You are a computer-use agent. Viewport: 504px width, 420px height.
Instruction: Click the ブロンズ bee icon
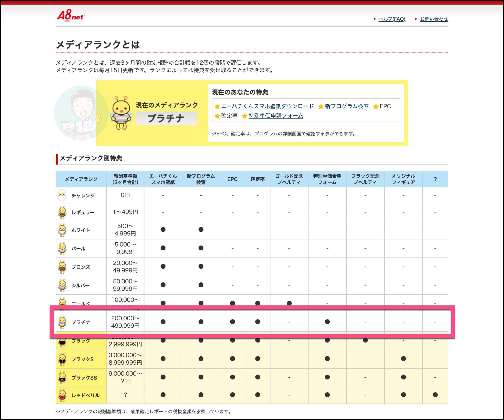pos(62,267)
